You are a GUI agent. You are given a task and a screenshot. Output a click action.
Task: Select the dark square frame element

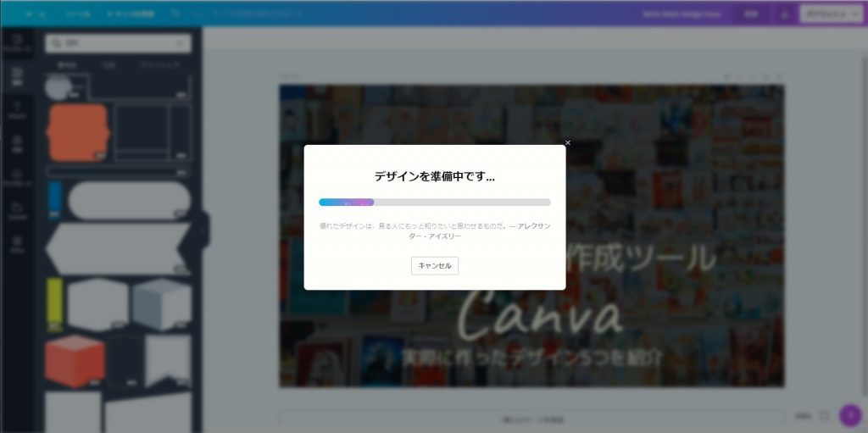[x=153, y=133]
